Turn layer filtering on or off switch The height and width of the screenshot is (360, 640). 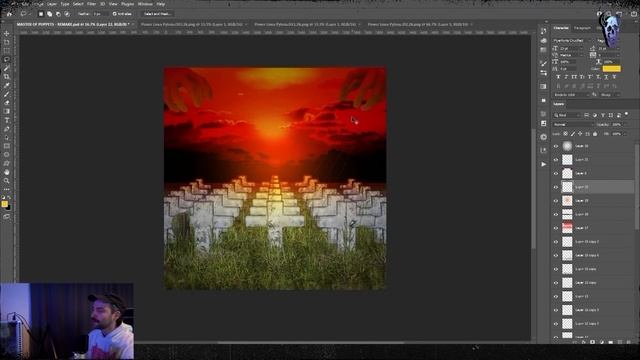pos(627,115)
